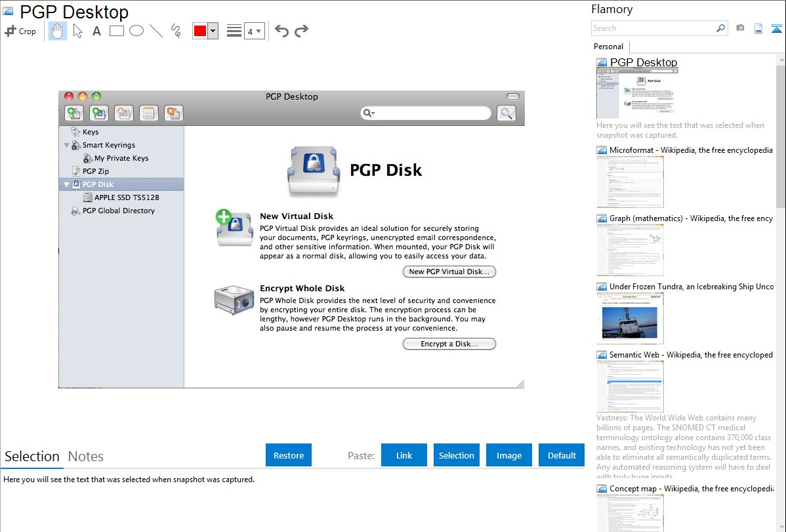The width and height of the screenshot is (786, 532).
Task: Open the color swatch dropdown arrow
Action: (213, 31)
